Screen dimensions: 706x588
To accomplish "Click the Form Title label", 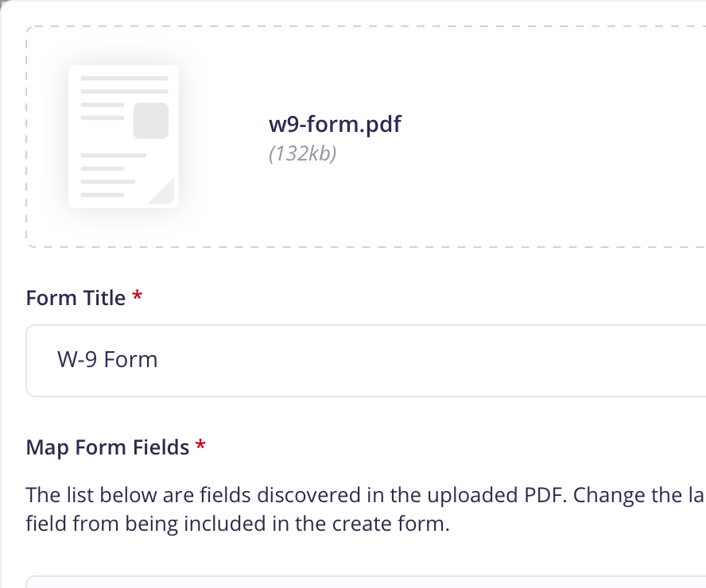I will 76,298.
